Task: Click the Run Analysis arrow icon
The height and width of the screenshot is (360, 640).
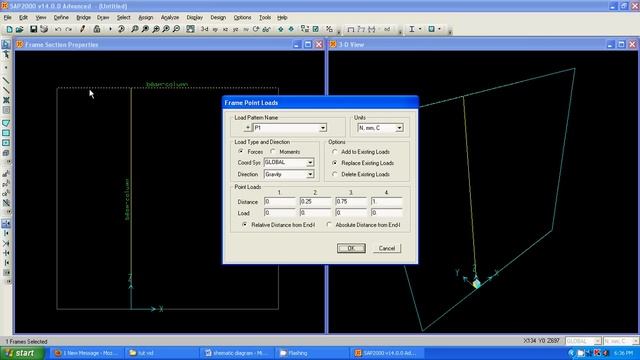Action: pos(110,29)
